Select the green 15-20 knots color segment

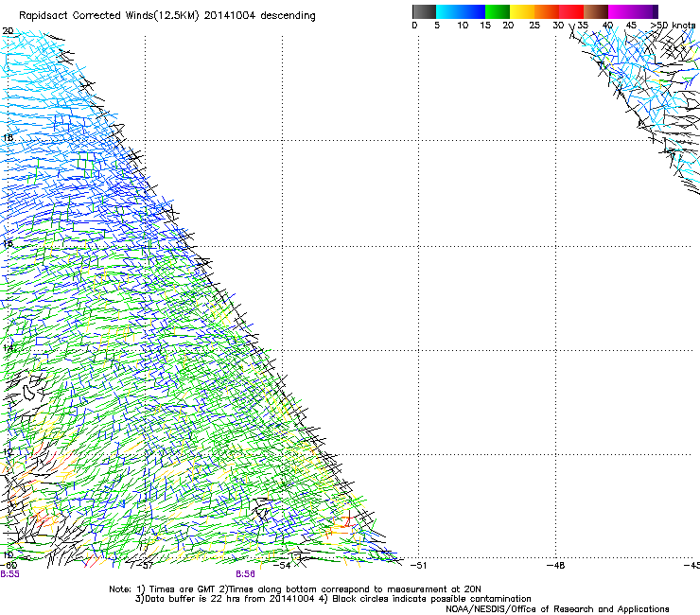coord(498,11)
